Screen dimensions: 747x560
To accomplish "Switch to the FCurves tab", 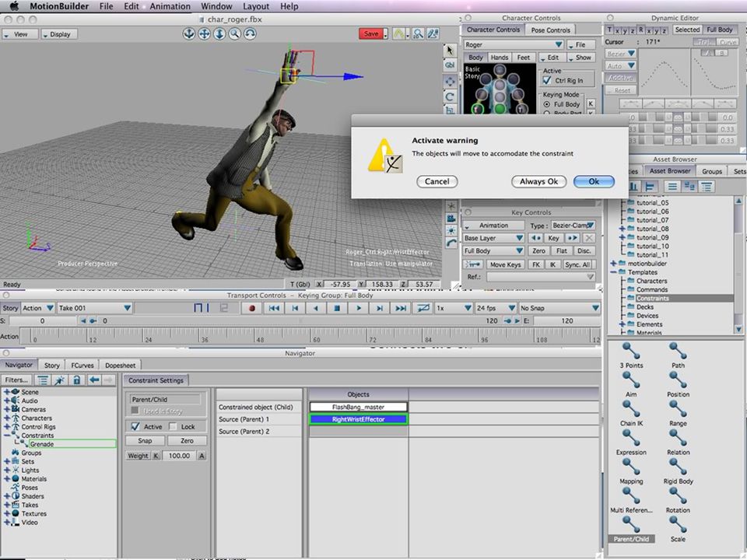I will (x=82, y=366).
